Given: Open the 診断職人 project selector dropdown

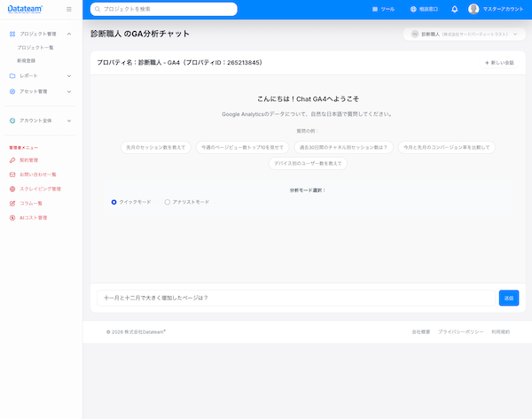Looking at the screenshot, I should tap(464, 35).
